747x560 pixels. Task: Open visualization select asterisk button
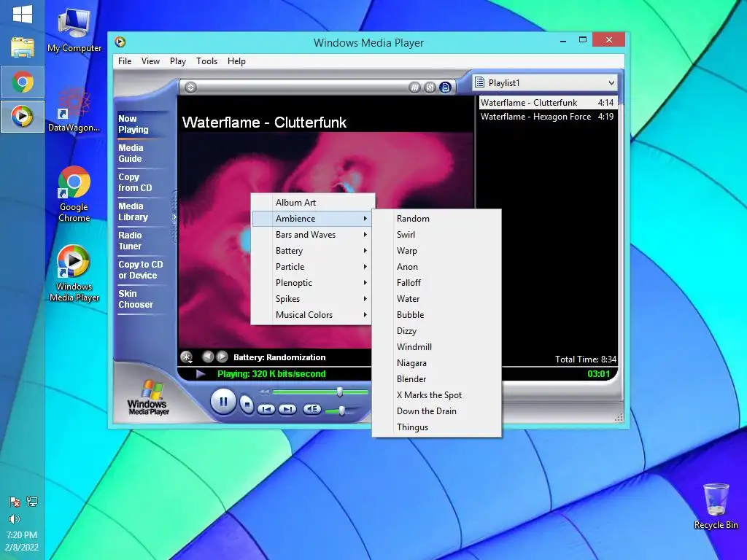point(186,357)
